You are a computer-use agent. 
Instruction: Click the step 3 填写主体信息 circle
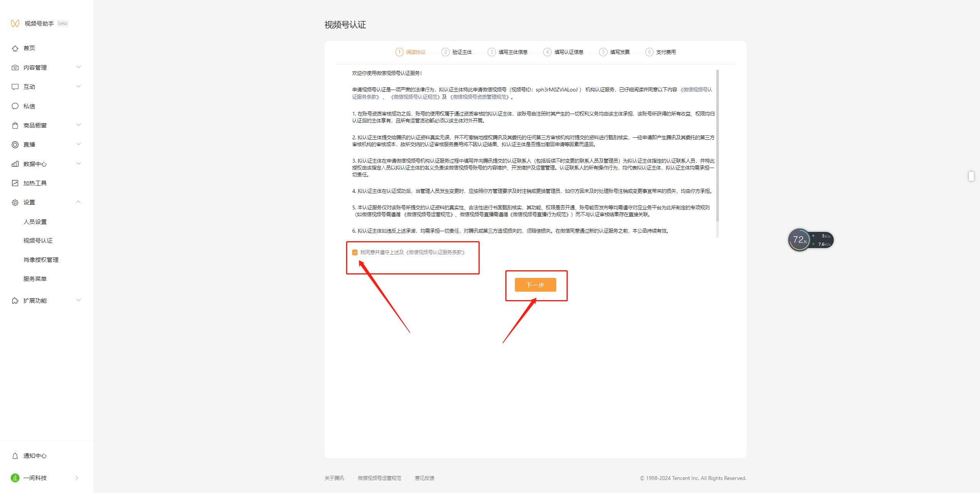click(x=492, y=52)
